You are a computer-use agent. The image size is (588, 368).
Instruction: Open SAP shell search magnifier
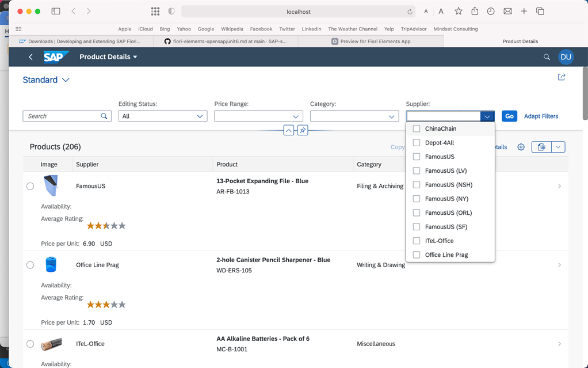coord(547,56)
